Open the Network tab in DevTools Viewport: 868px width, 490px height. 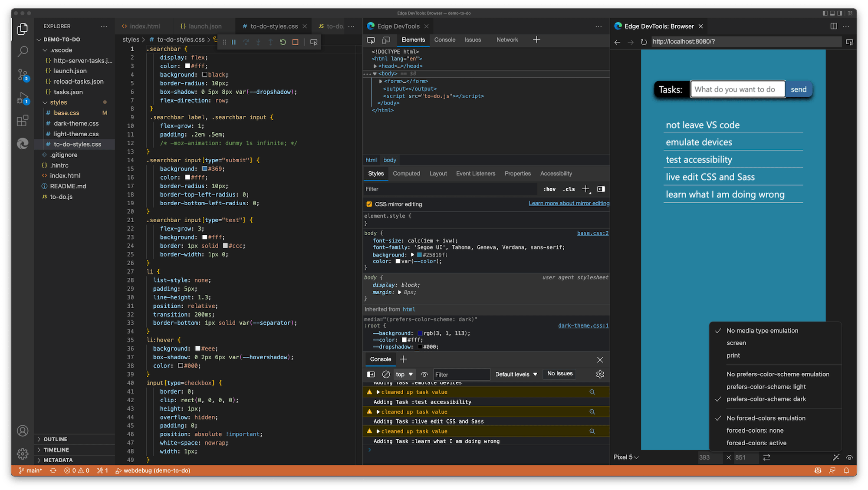click(507, 39)
